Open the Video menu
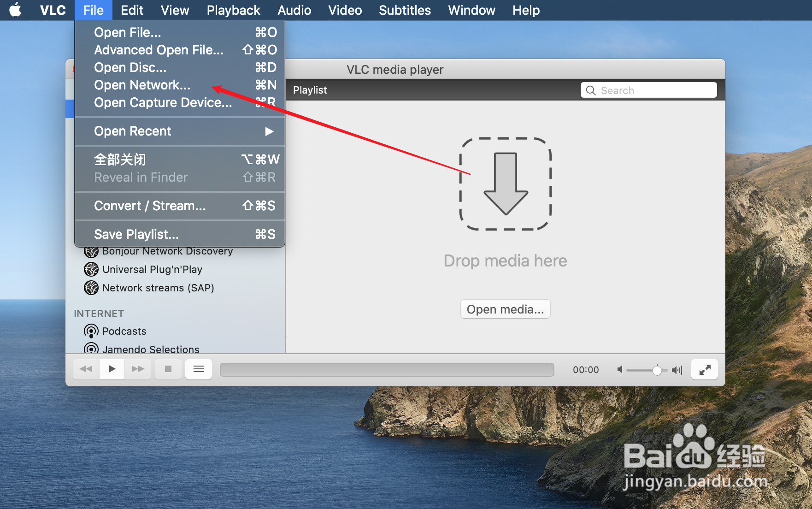 pos(345,10)
